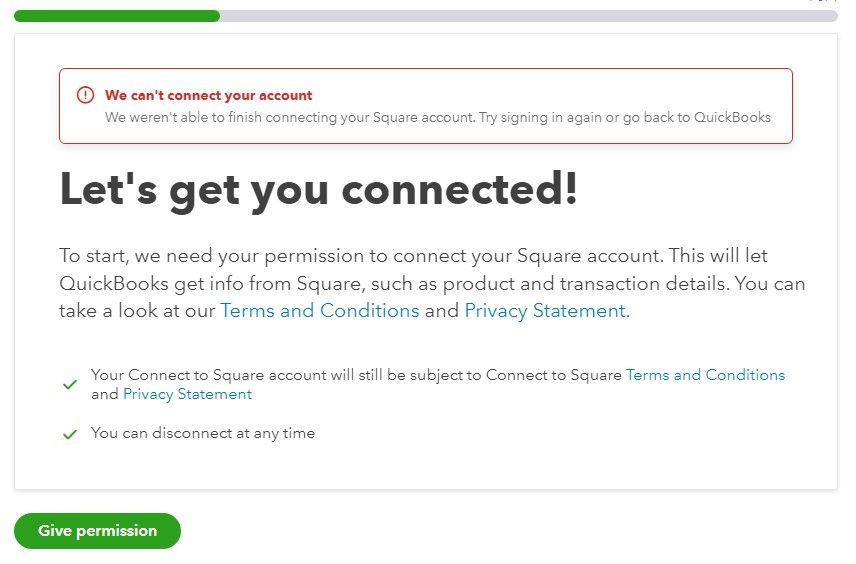
Task: Click the green checkmark beside Connect to Square terms
Action: click(70, 385)
